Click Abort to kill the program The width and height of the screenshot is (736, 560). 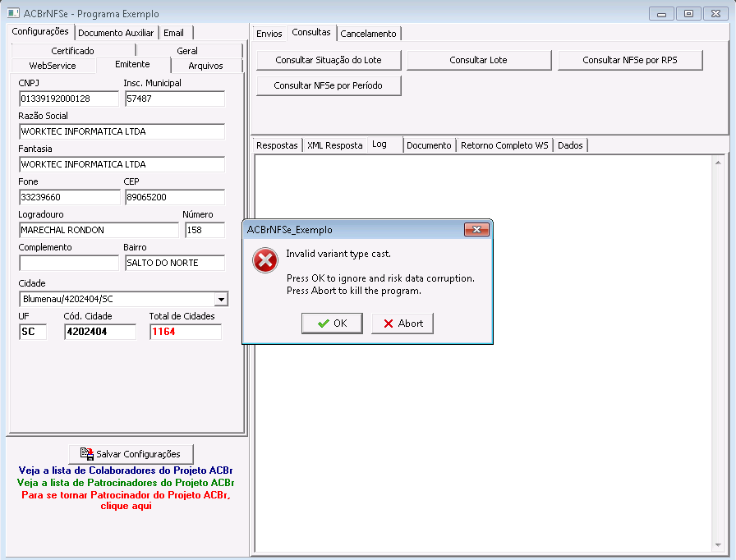click(x=402, y=324)
